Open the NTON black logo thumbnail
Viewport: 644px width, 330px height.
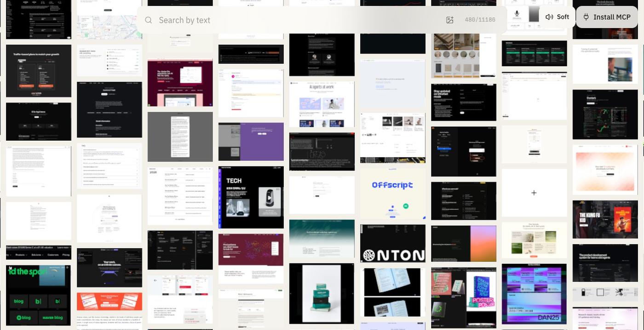click(393, 244)
